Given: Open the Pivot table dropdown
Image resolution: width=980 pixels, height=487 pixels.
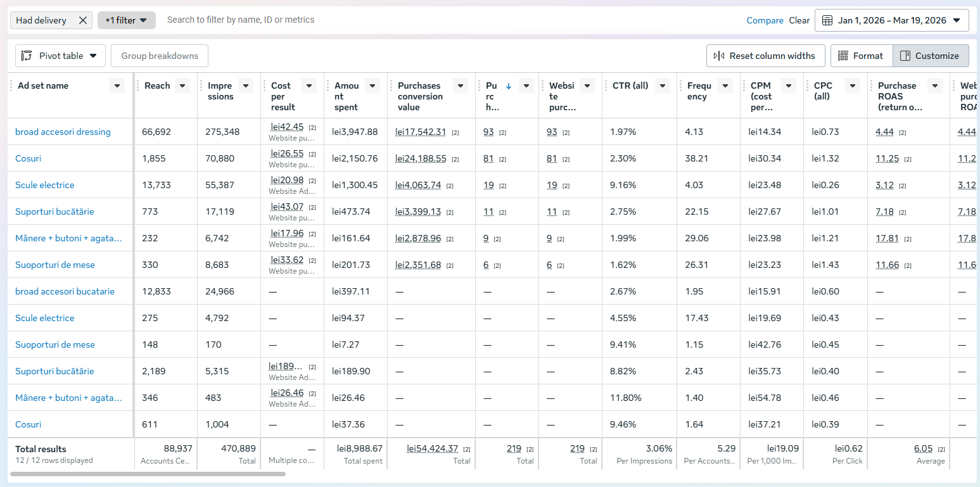Looking at the screenshot, I should coord(60,56).
